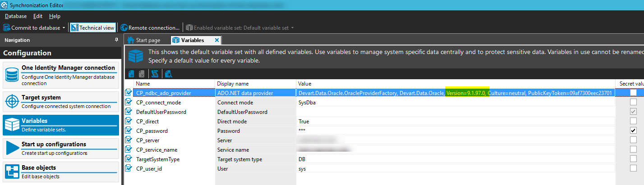Click the edit icon beside CP_direct

129,121
